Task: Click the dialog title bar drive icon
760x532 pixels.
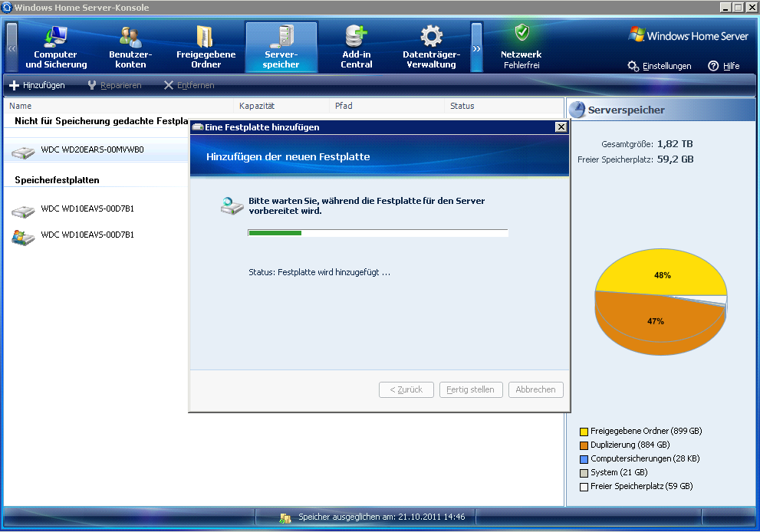Action: pos(198,127)
